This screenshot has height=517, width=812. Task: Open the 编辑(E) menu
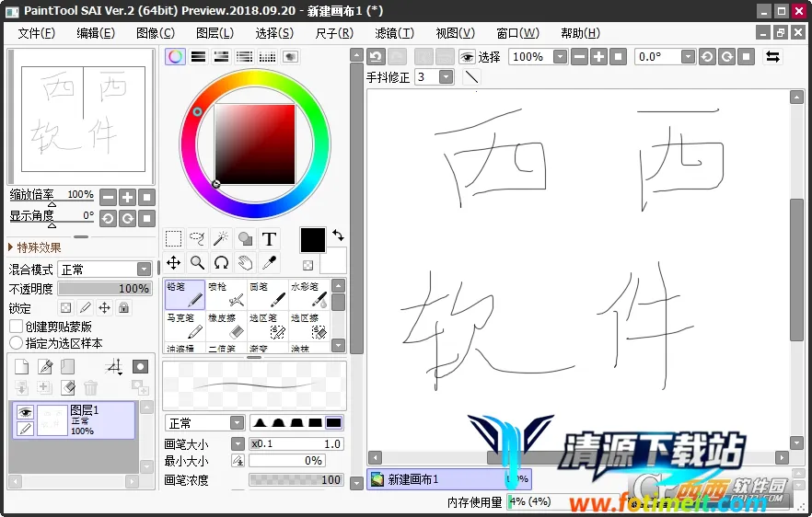(96, 33)
